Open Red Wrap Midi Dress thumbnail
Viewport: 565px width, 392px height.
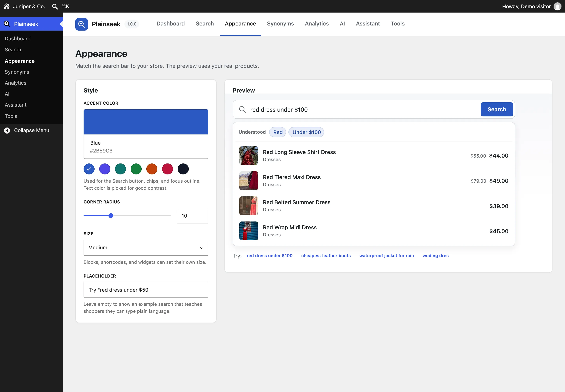pos(249,231)
